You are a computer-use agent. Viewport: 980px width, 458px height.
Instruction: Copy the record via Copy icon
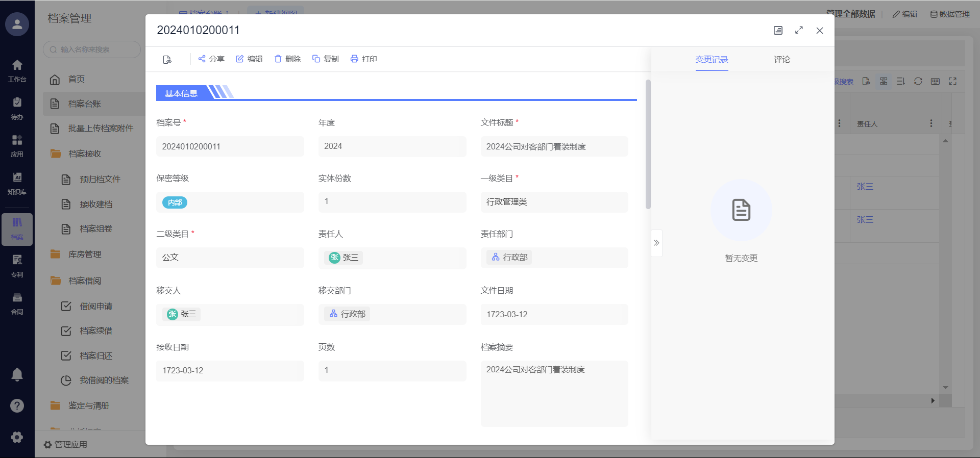(x=316, y=59)
